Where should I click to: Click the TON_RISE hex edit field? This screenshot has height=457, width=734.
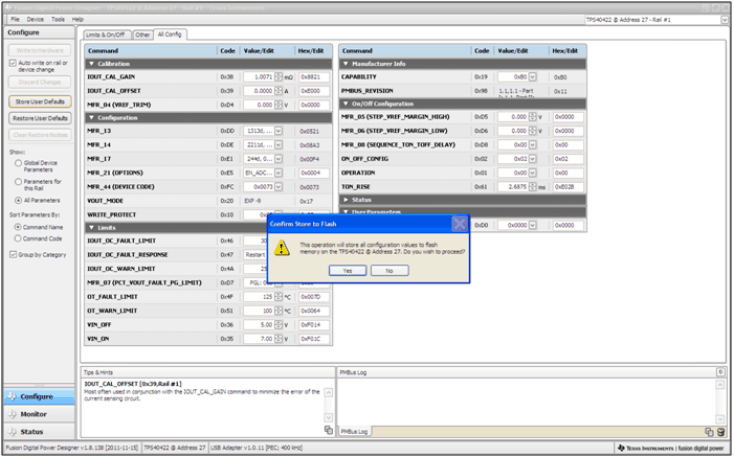[566, 186]
